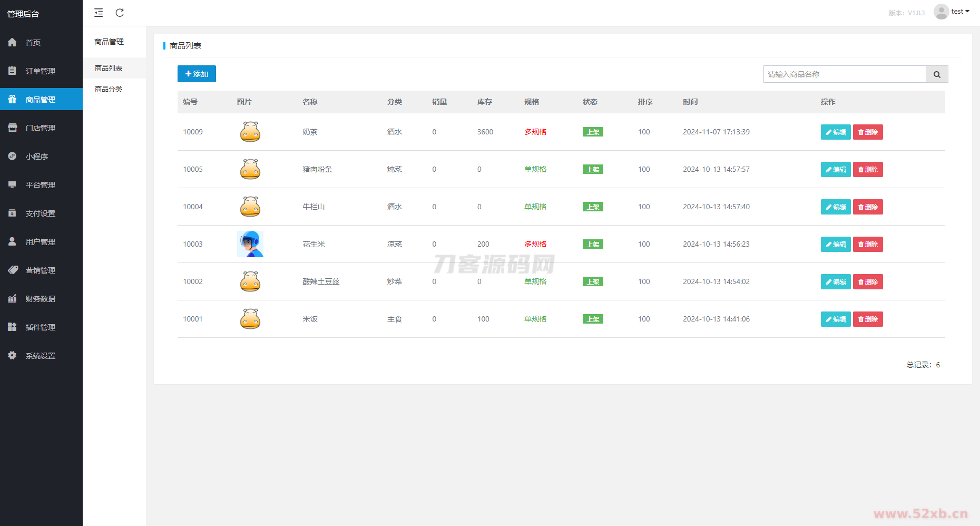Go to 系统设置 gear menu item
Viewport: 980px width, 526px height.
tap(40, 356)
